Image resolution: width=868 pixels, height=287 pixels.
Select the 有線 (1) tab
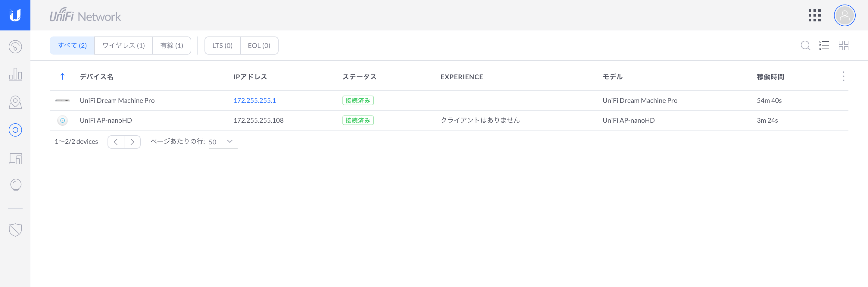point(172,46)
